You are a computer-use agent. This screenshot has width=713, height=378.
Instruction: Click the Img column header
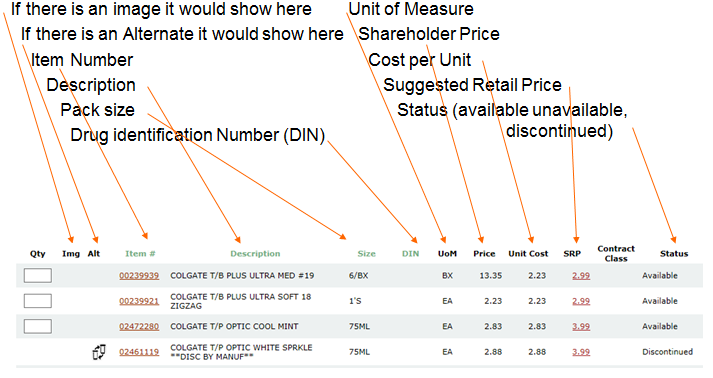coord(71,254)
